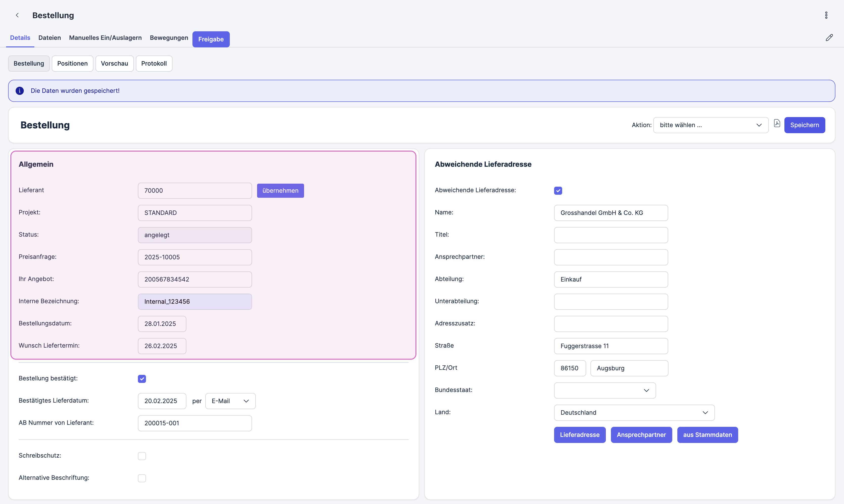Expand the E-Mail delivery method dropdown
844x504 pixels.
(x=230, y=401)
